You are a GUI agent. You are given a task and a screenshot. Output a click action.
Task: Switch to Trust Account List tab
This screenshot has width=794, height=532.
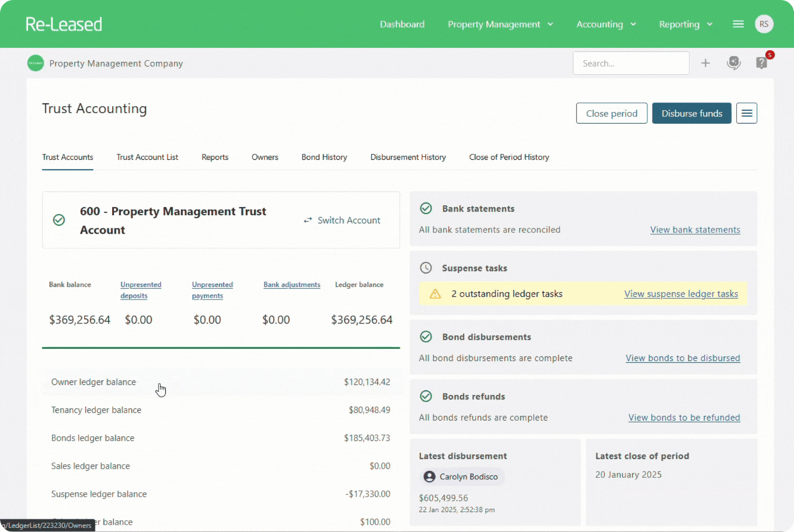coord(147,157)
